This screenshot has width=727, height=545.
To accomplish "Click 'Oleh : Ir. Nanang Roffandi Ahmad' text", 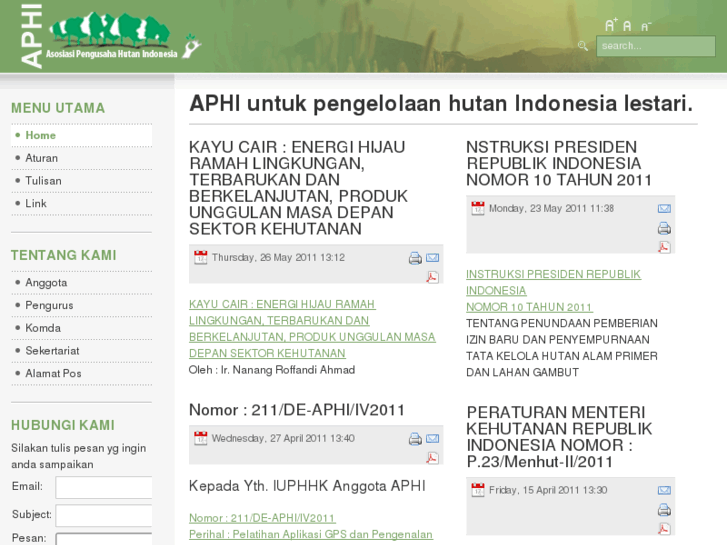I will pos(272,370).
